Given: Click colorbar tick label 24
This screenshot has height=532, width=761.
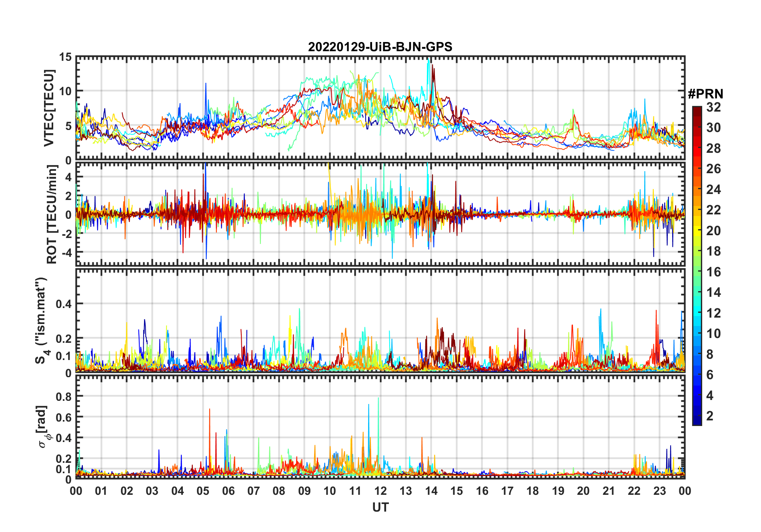Looking at the screenshot, I should click(713, 190).
